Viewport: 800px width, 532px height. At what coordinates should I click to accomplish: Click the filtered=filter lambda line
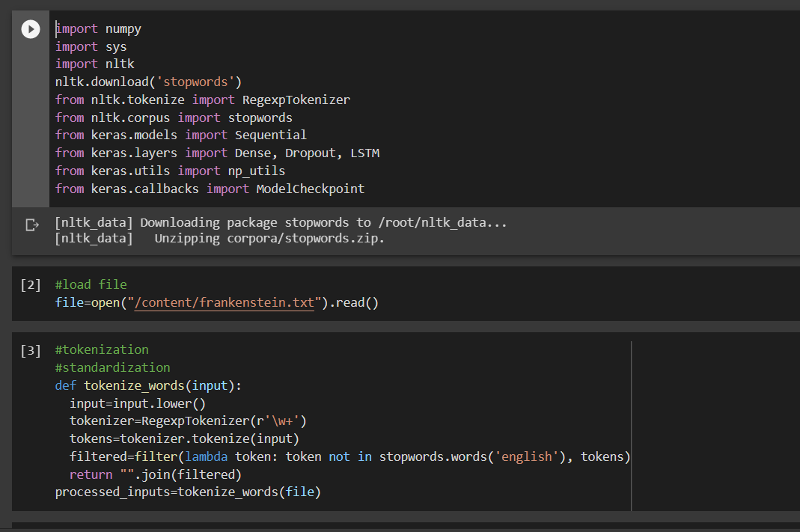pos(350,456)
